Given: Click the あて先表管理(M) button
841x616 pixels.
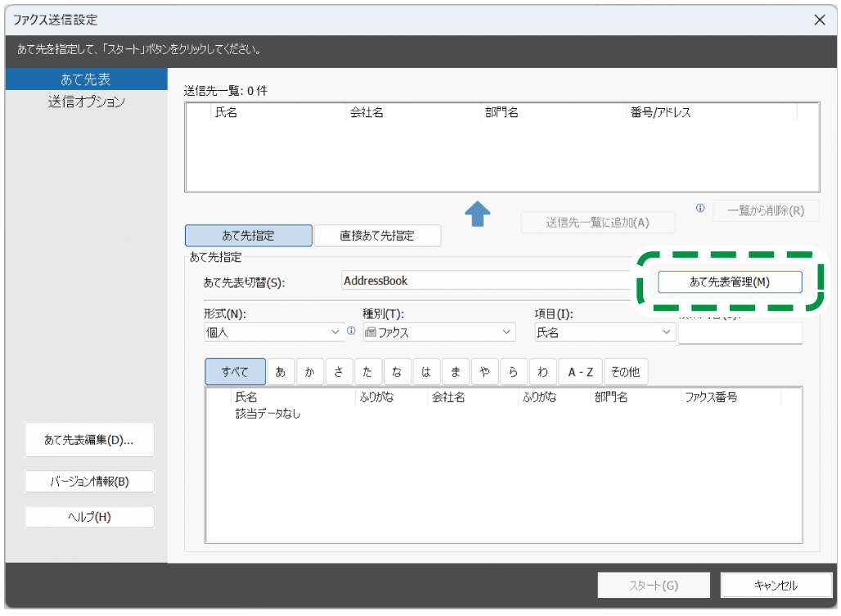Looking at the screenshot, I should click(x=730, y=281).
